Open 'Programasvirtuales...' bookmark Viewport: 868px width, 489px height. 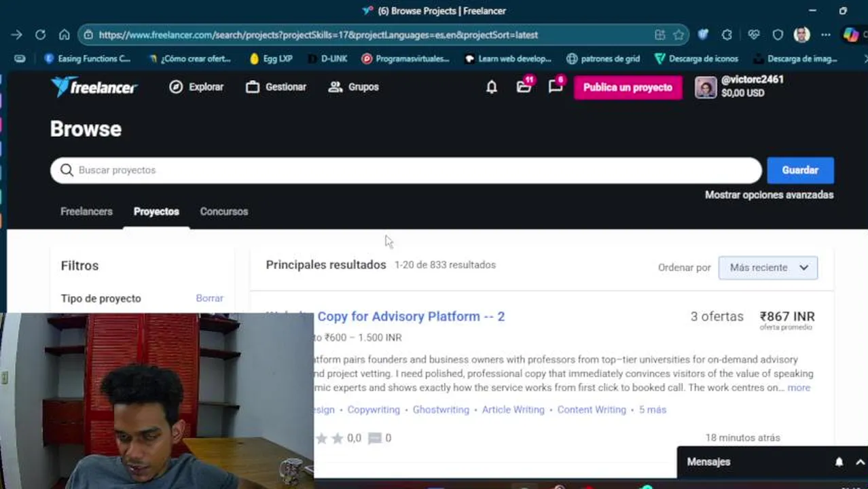(x=405, y=58)
